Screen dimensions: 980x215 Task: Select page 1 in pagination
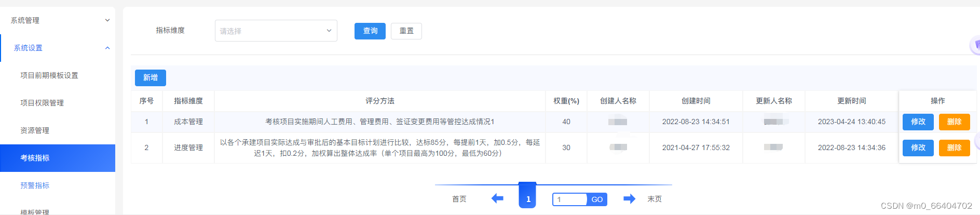[x=528, y=196]
